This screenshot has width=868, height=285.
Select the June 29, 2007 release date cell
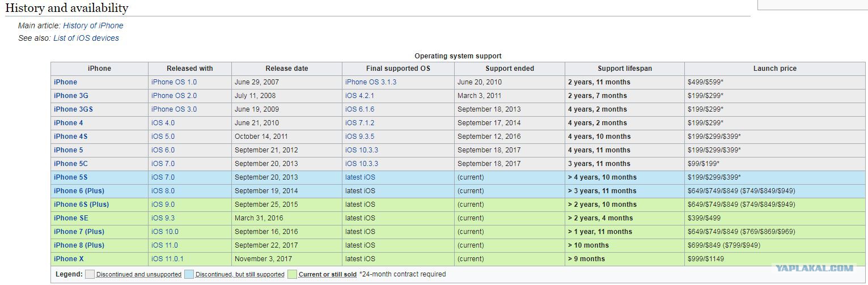pos(287,82)
